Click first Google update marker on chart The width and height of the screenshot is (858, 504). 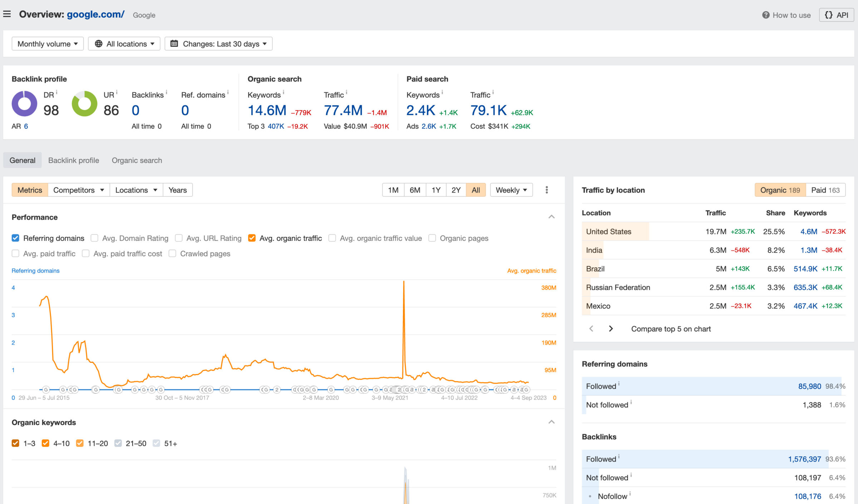click(46, 389)
